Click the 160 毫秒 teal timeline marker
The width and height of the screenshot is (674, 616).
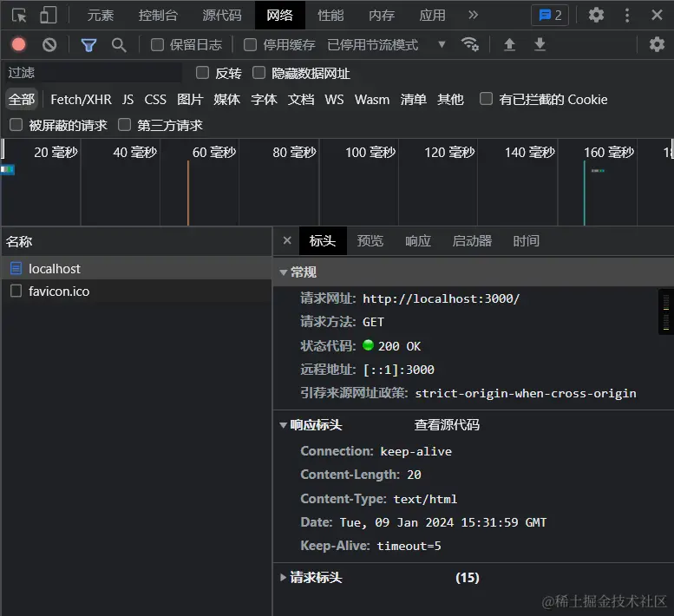tap(584, 193)
